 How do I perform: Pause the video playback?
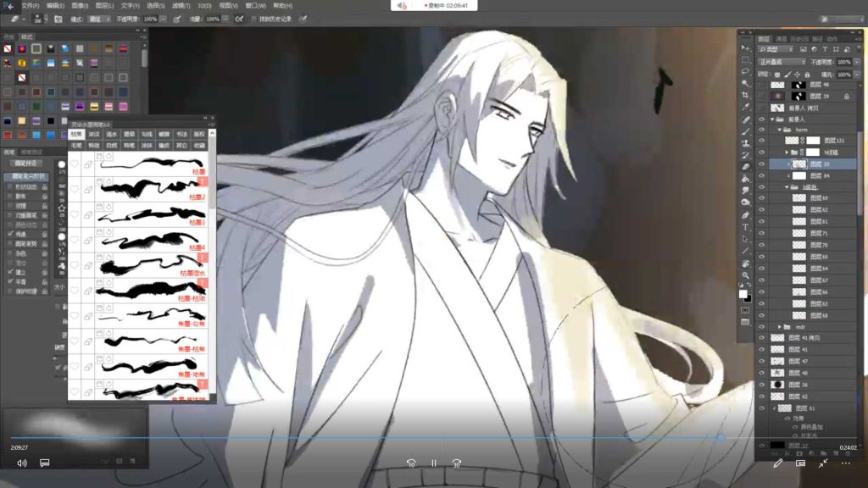433,463
